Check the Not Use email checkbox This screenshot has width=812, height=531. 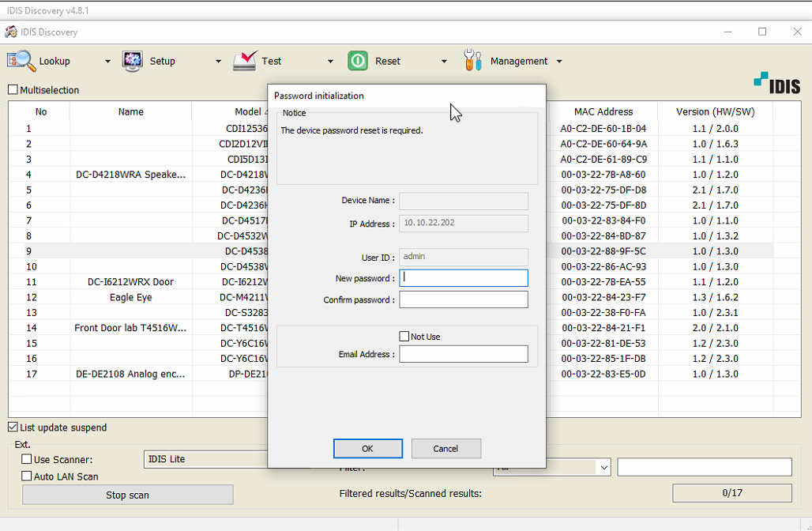(404, 336)
